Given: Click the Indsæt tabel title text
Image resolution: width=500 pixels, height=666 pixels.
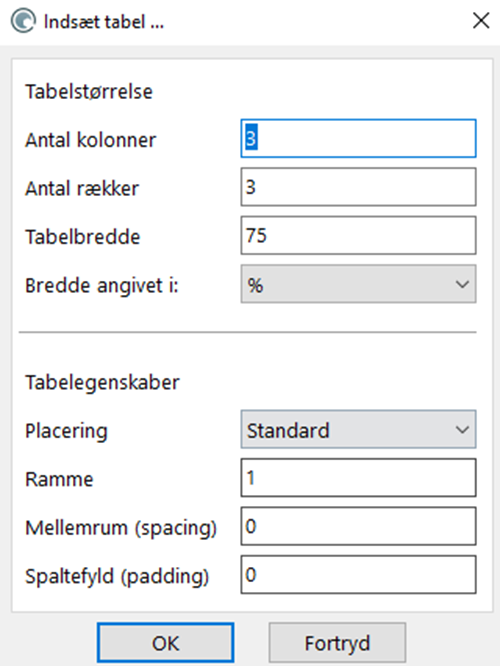Looking at the screenshot, I should point(104,22).
